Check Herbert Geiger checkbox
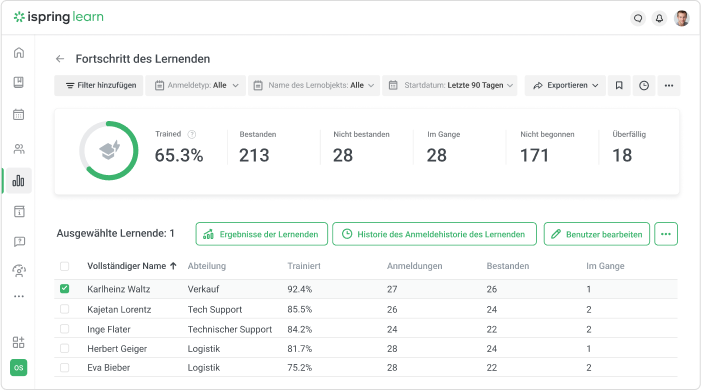Screen dimensions: 701x390 pos(64,348)
